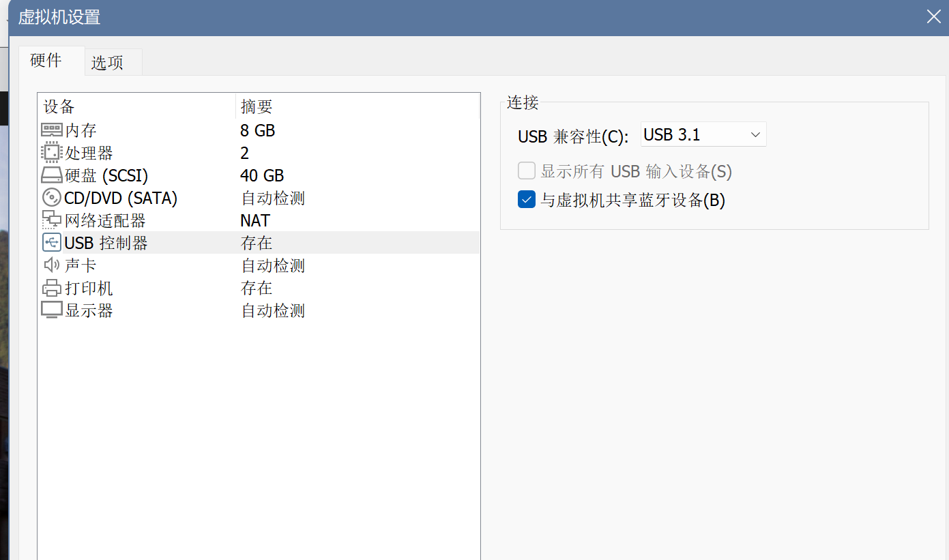Toggle the Bluetooth sharing option off
Screen dimensions: 949x560
(x=526, y=199)
